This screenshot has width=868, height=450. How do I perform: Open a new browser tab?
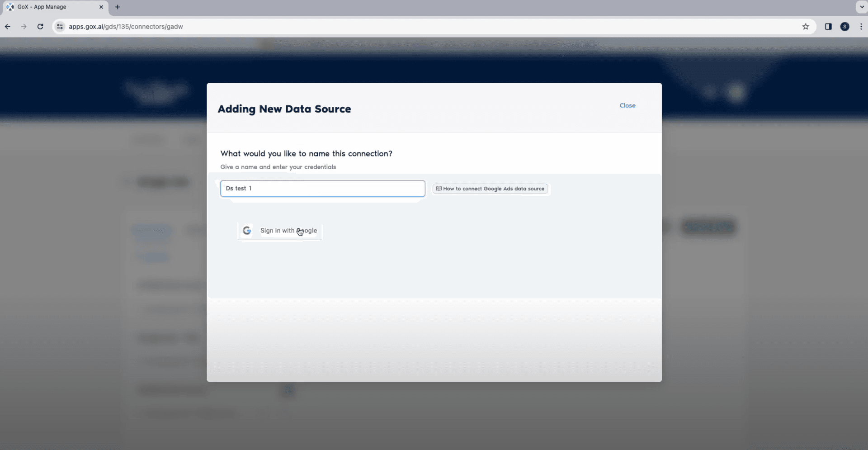(118, 7)
